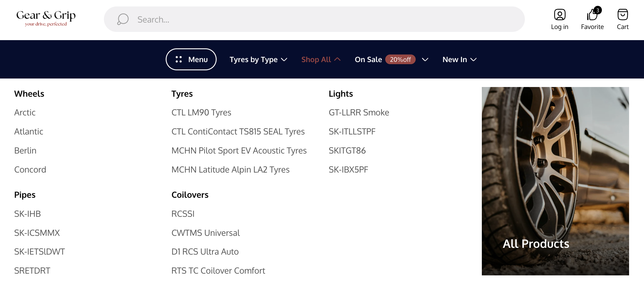Click the search magnifier icon

[x=123, y=19]
